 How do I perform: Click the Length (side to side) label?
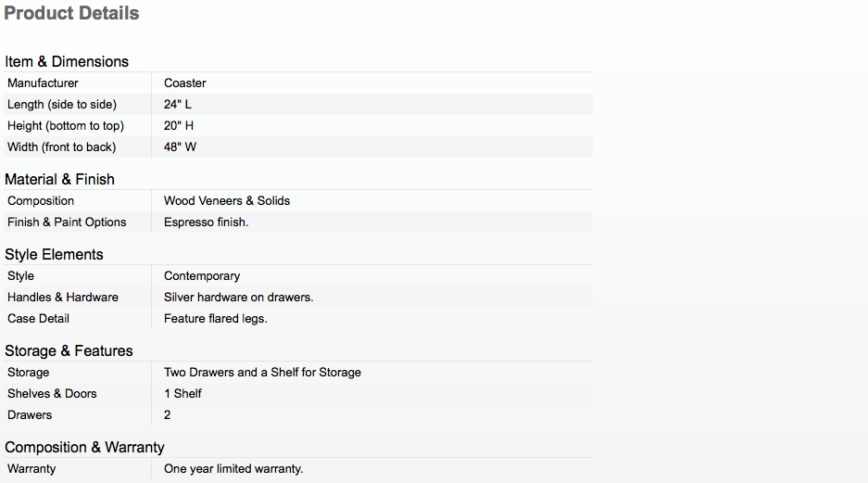(x=62, y=105)
